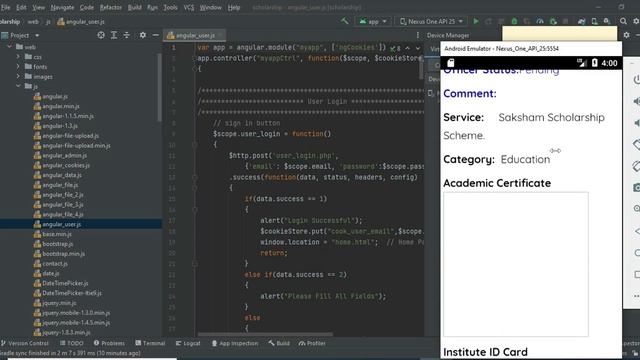
Task: Expand the images folder
Action: tap(18, 76)
